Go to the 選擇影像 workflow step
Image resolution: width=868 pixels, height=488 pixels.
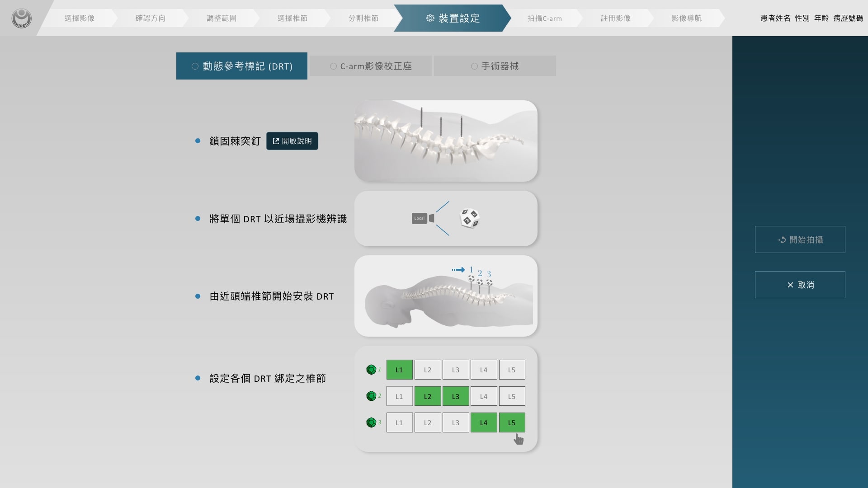(80, 18)
